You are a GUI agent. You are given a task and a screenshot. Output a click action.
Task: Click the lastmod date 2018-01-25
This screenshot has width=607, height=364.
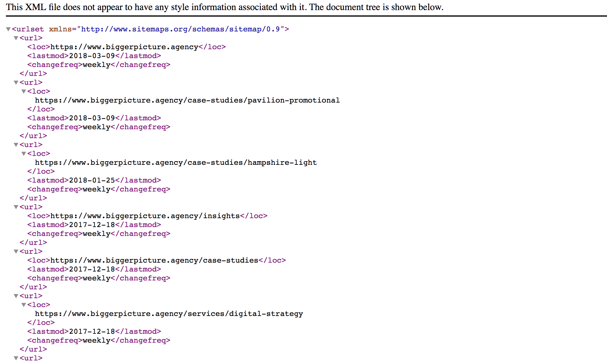(92, 180)
